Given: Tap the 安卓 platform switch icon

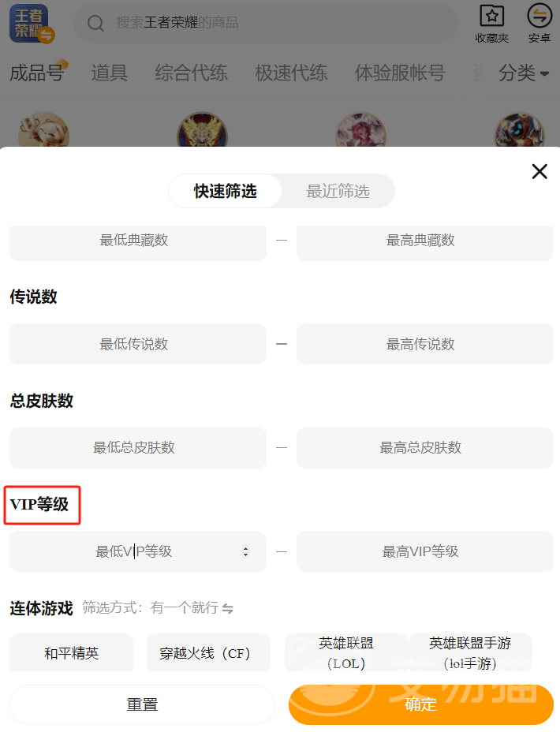Looking at the screenshot, I should pos(539,16).
